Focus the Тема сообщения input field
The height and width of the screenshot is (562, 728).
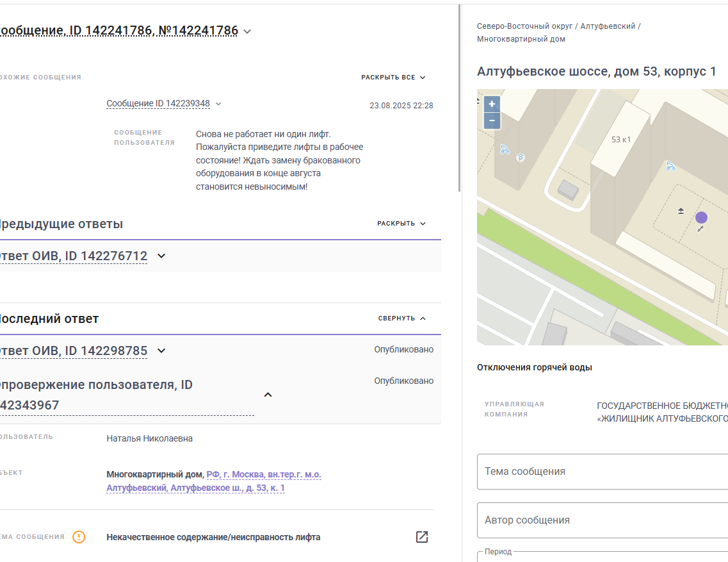[x=603, y=472]
